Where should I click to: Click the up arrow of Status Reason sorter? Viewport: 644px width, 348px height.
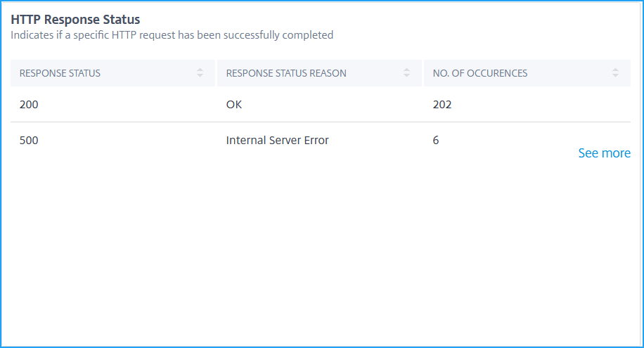click(x=406, y=70)
